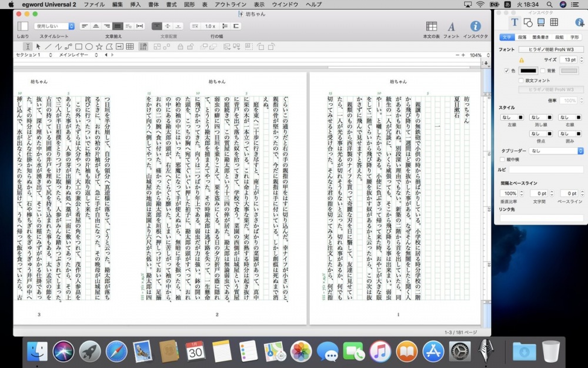
Task: Toggle the vertical text direction icon
Action: coord(143,47)
